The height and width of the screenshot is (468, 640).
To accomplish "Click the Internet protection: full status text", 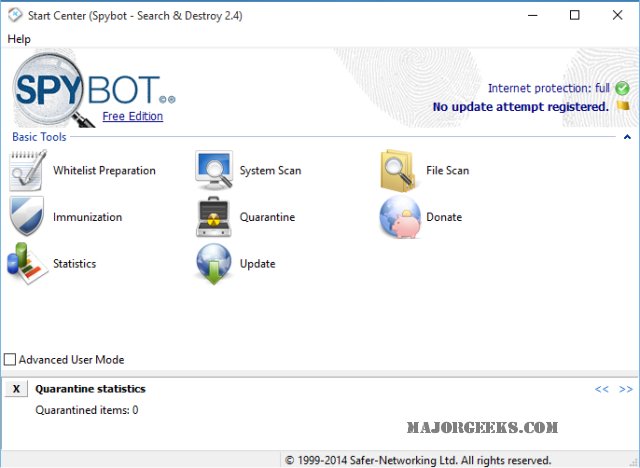I will 549,88.
